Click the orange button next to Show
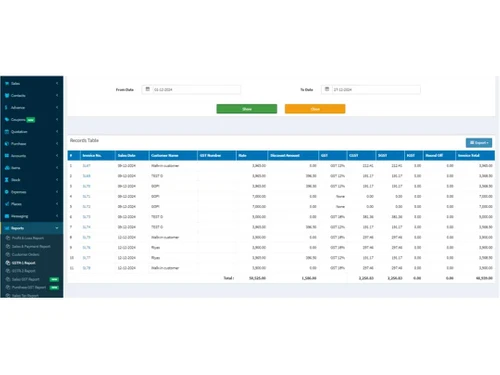The height and width of the screenshot is (375, 500). (315, 109)
